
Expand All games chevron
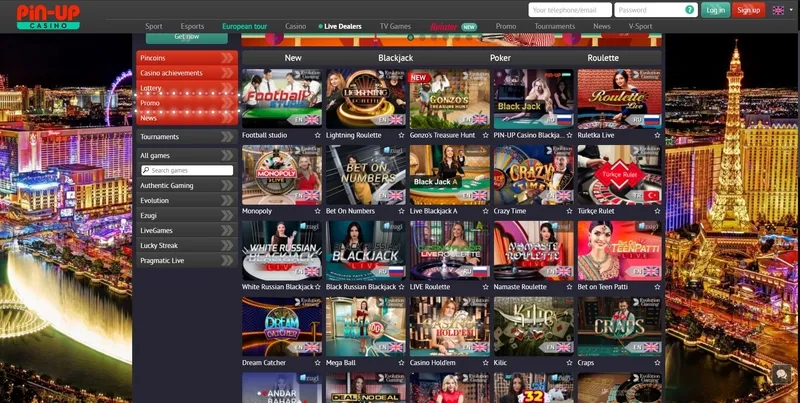coord(227,156)
